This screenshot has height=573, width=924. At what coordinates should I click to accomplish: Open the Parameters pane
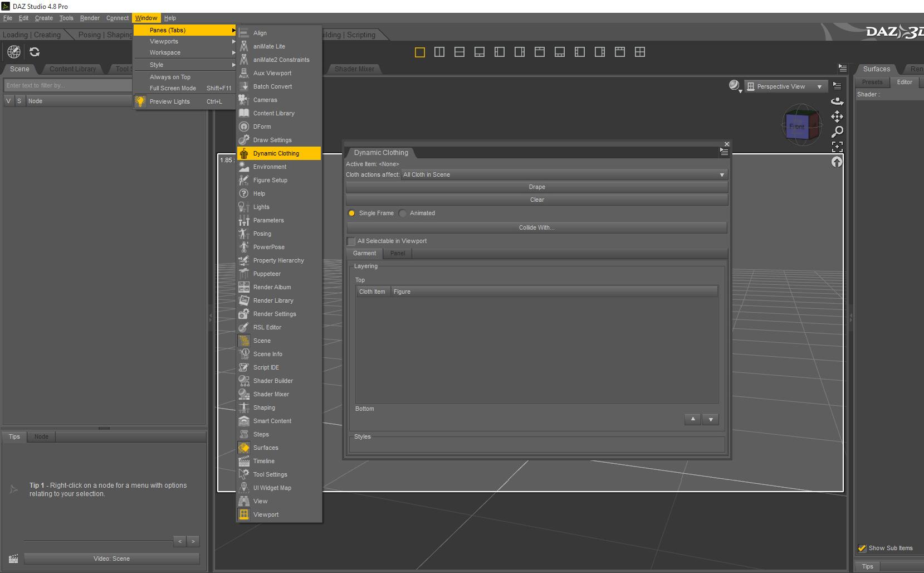279,220
